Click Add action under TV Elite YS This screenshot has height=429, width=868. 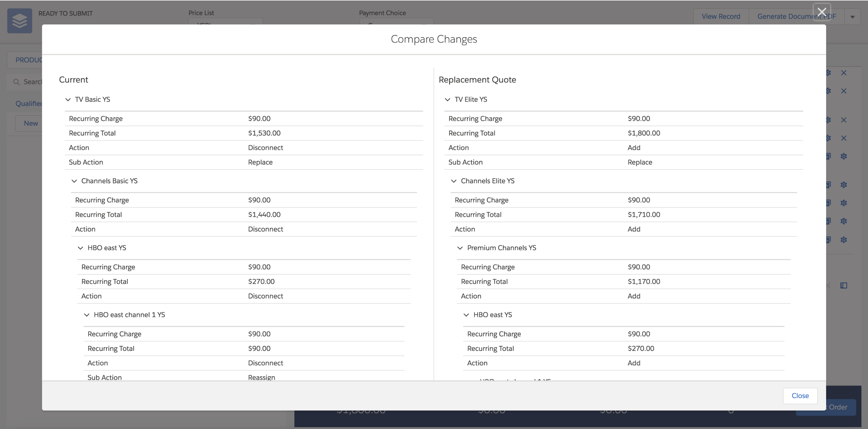(x=634, y=148)
